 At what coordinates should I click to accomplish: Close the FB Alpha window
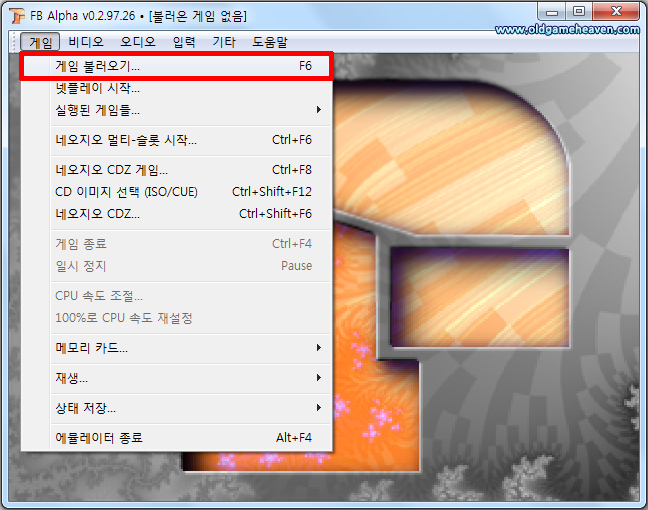[616, 12]
